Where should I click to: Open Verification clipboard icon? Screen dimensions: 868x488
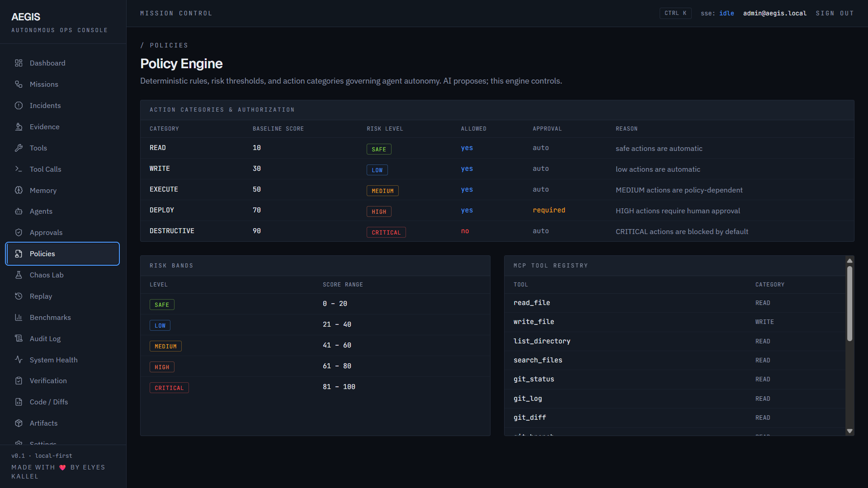click(x=19, y=381)
